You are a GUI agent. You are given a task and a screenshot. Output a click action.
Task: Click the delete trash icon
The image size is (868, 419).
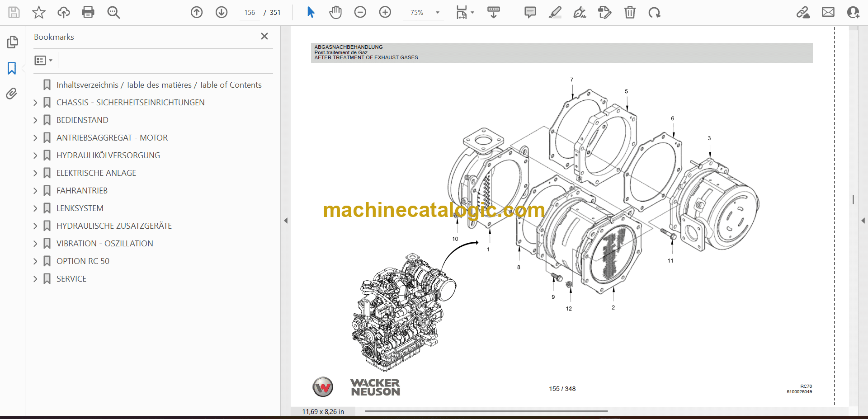tap(629, 12)
